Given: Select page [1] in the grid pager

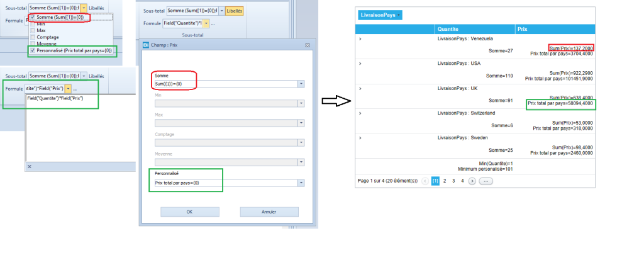Looking at the screenshot, I should (x=435, y=181).
